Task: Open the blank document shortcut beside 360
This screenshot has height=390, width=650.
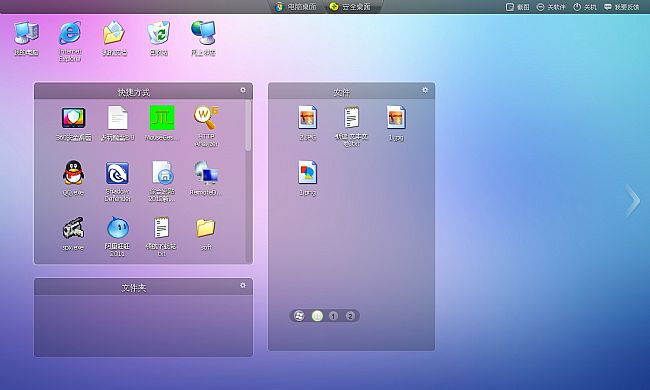Action: 118,124
